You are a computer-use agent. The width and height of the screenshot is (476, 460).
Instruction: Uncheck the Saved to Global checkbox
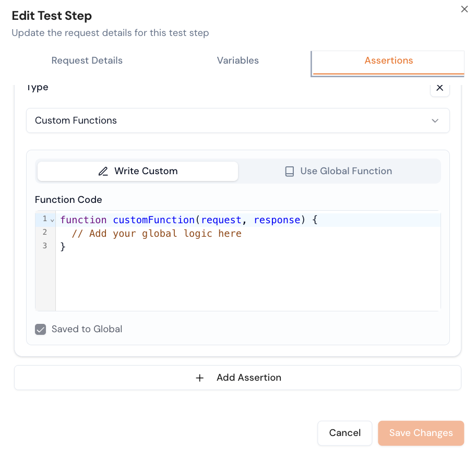click(x=40, y=329)
